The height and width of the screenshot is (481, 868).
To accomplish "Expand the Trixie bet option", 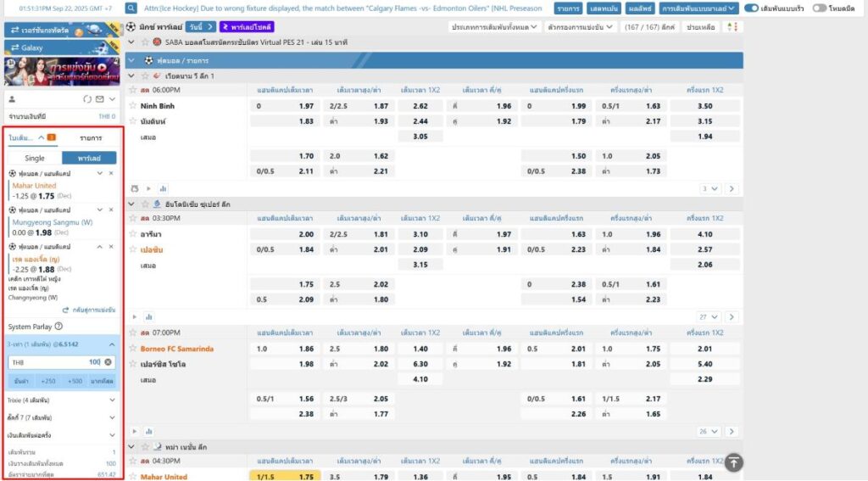I will coord(63,398).
